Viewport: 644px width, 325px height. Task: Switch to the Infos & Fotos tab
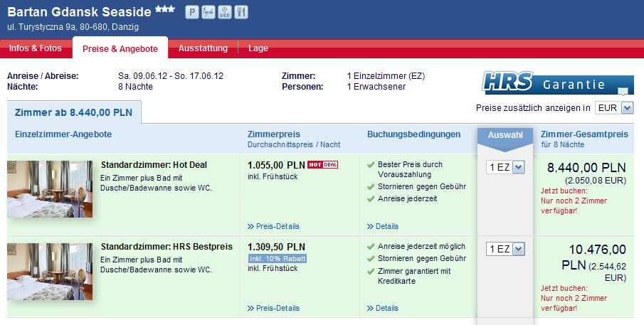(36, 48)
